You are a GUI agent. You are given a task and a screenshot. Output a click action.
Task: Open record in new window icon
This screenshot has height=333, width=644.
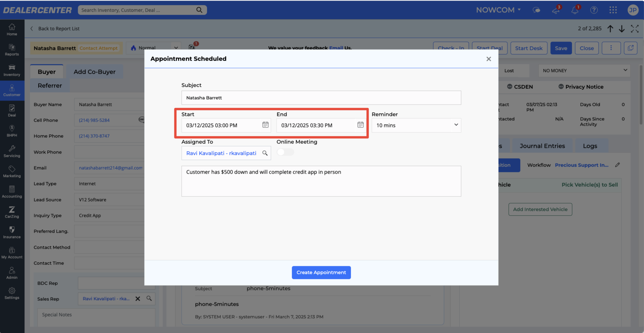click(x=631, y=48)
